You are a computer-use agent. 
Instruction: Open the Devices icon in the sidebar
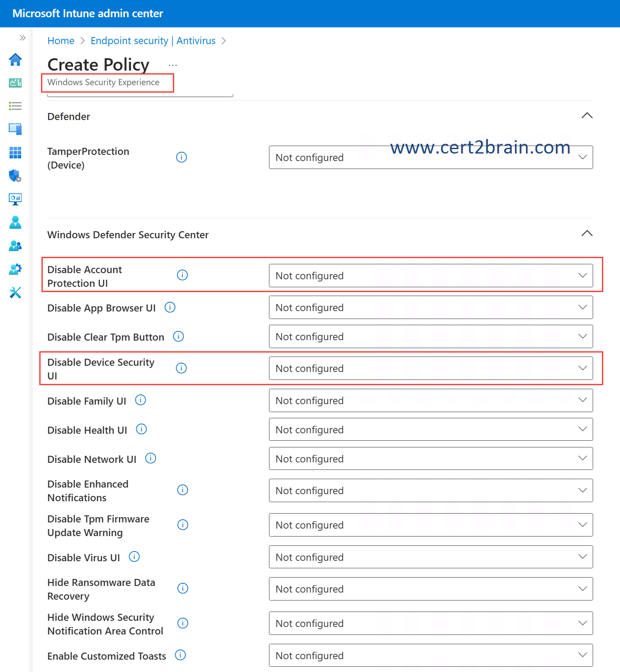pyautogui.click(x=15, y=129)
